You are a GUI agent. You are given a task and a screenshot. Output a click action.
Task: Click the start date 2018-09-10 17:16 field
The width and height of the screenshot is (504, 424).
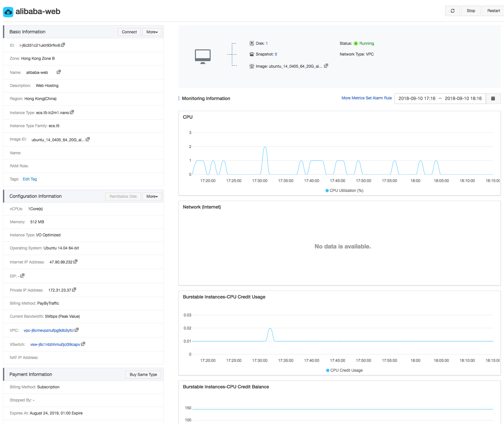(x=417, y=98)
